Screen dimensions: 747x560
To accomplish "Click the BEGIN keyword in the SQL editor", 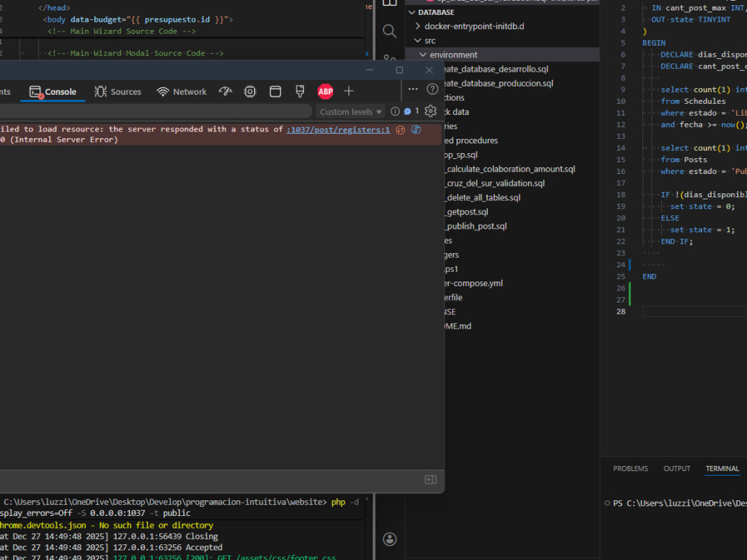I will [x=654, y=43].
